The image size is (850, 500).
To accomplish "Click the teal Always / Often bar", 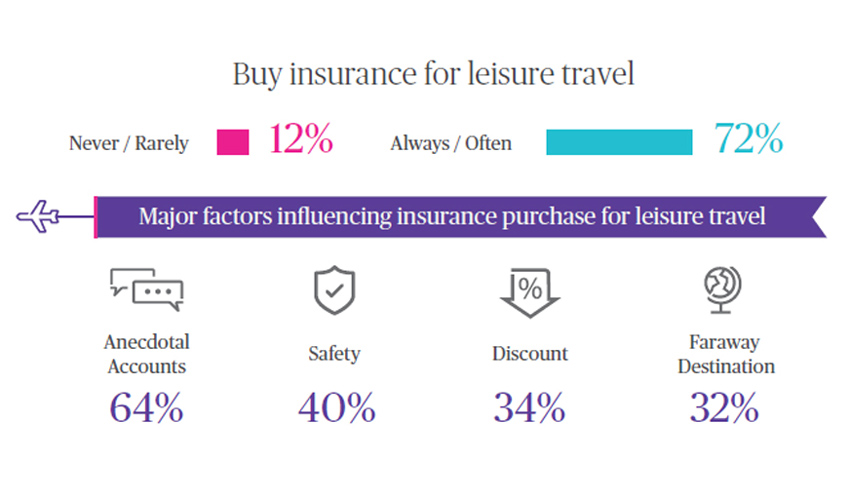I will [619, 142].
